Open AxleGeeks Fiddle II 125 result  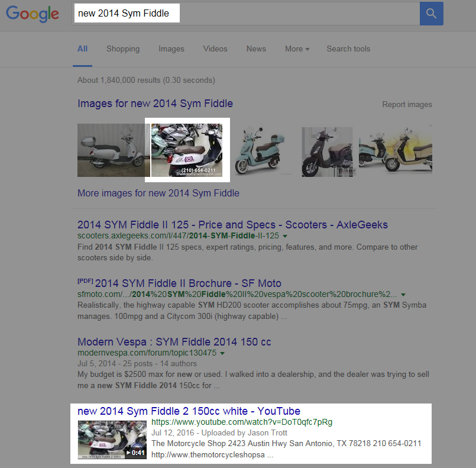(x=232, y=225)
